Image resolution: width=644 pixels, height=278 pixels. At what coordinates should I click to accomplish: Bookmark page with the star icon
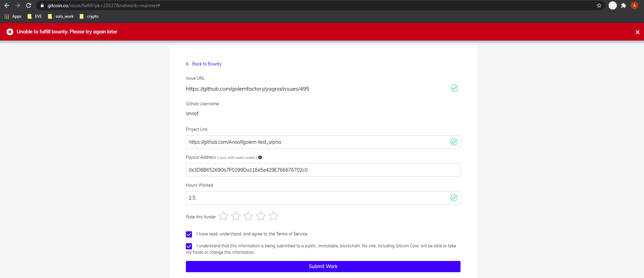(599, 5)
